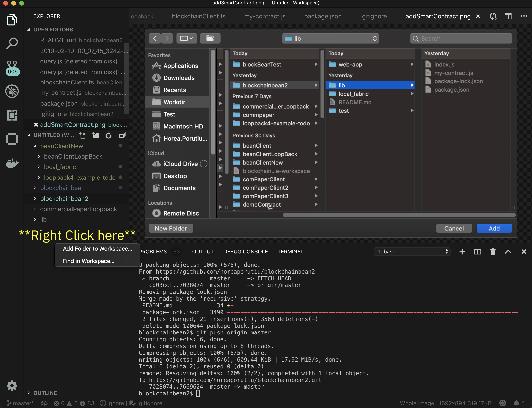Open the Extensions view icon
The height and width of the screenshot is (408, 532).
click(12, 115)
